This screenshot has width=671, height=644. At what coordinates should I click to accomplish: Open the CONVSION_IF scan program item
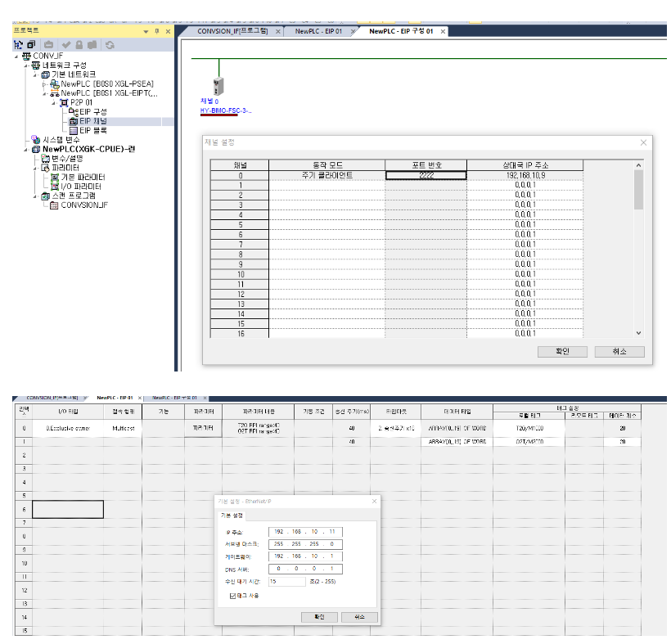tap(84, 205)
